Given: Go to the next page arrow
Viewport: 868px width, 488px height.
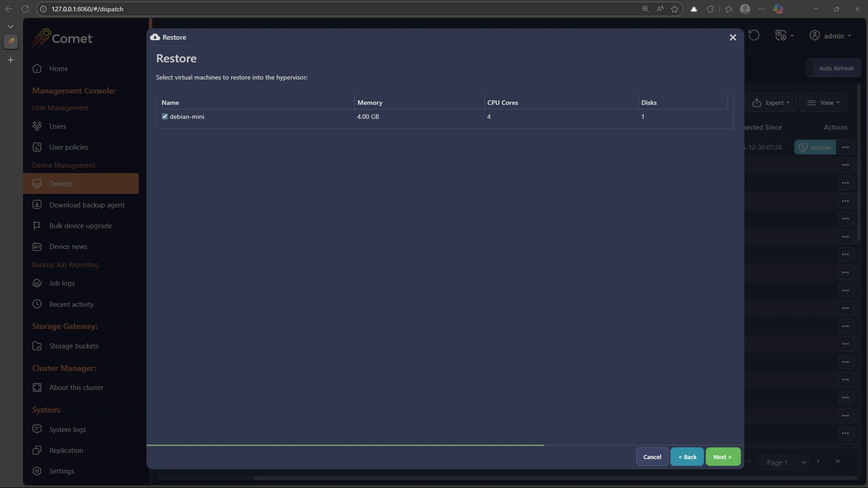Looking at the screenshot, I should tap(818, 462).
